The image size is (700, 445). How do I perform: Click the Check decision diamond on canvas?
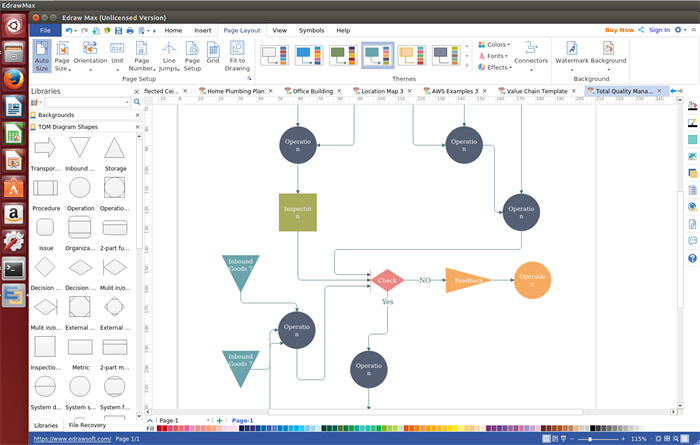(387, 280)
